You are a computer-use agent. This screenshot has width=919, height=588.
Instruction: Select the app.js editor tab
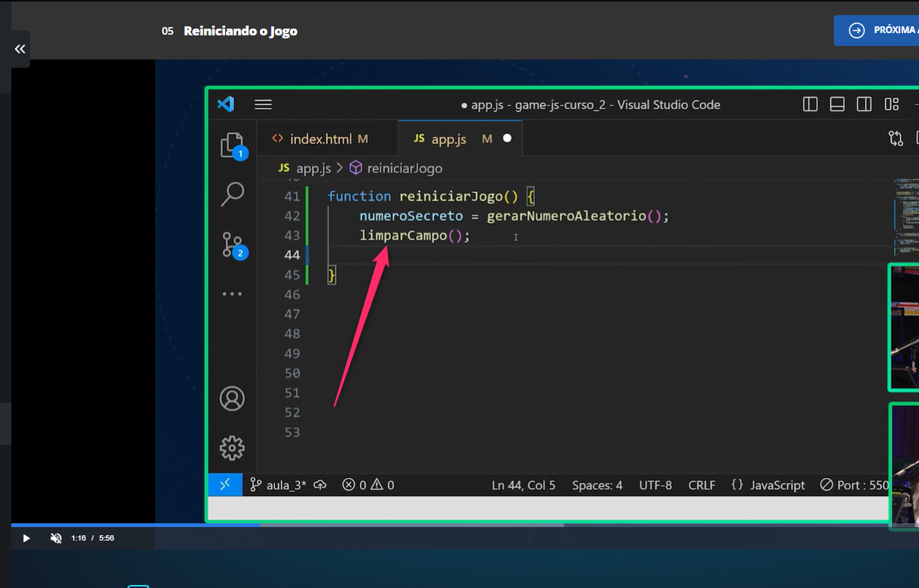(x=448, y=139)
